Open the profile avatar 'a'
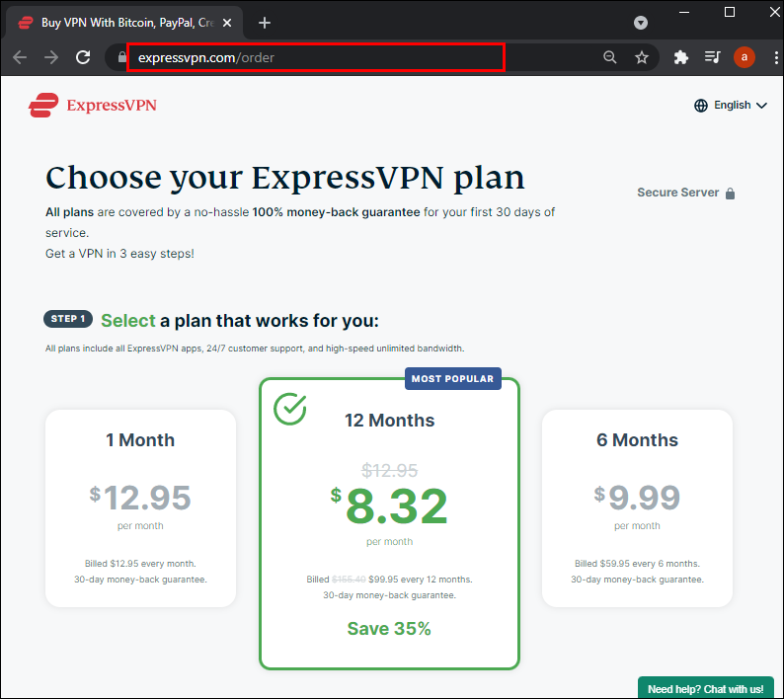Screen dimensions: 784x699 [x=744, y=57]
